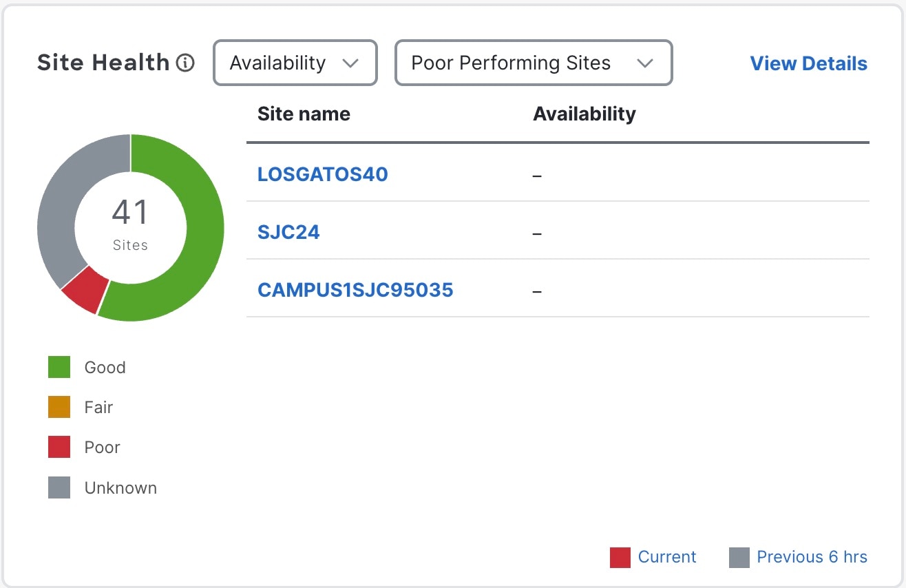
Task: Open the View Details link
Action: click(x=808, y=63)
